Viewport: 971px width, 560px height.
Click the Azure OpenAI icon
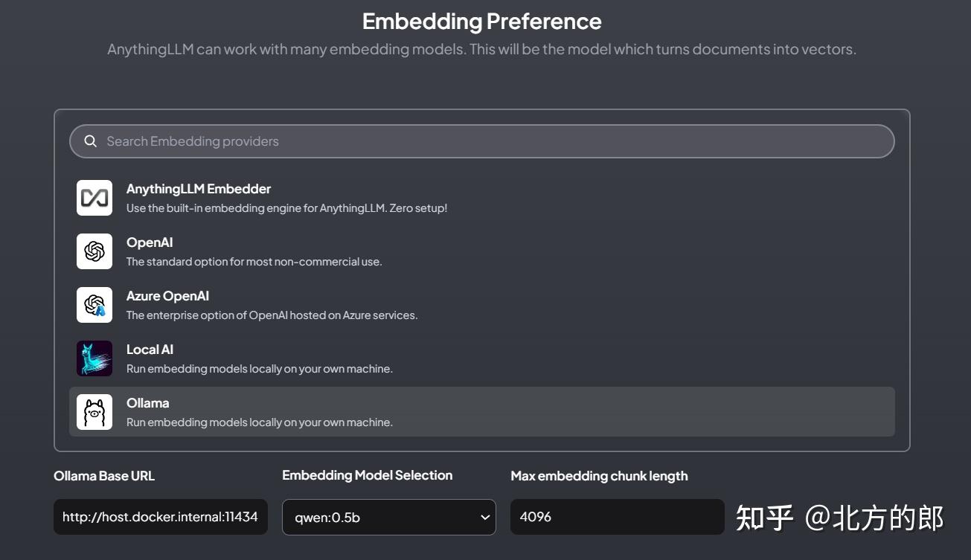click(94, 304)
